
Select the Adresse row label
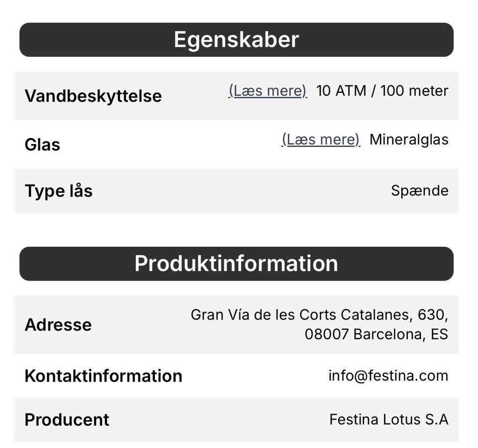click(x=58, y=325)
